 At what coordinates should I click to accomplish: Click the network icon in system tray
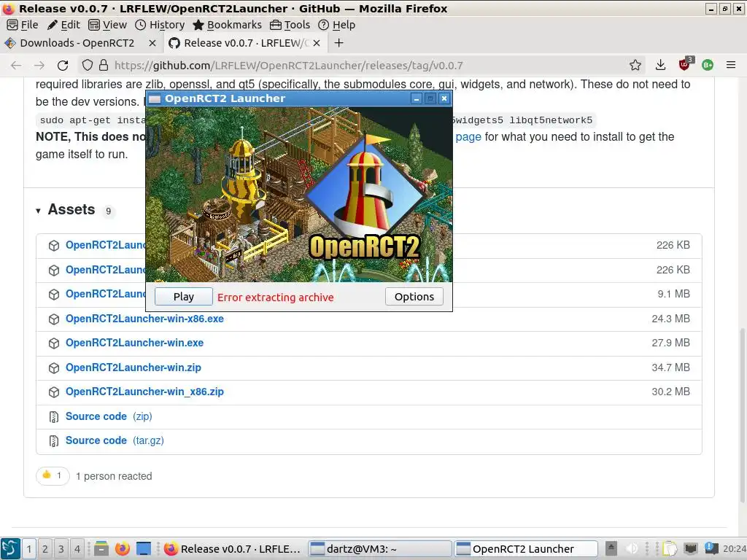tap(690, 548)
